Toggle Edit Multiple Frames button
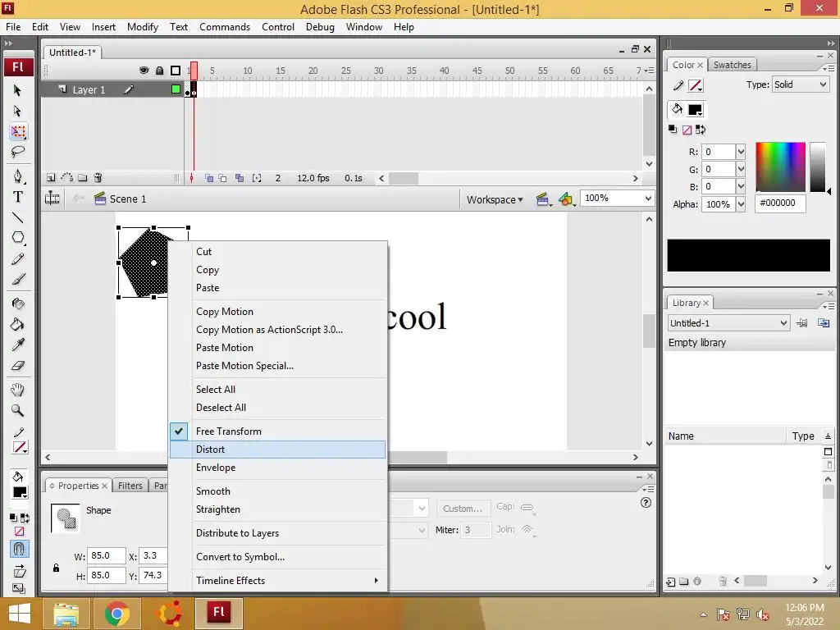The width and height of the screenshot is (840, 630). coord(240,178)
